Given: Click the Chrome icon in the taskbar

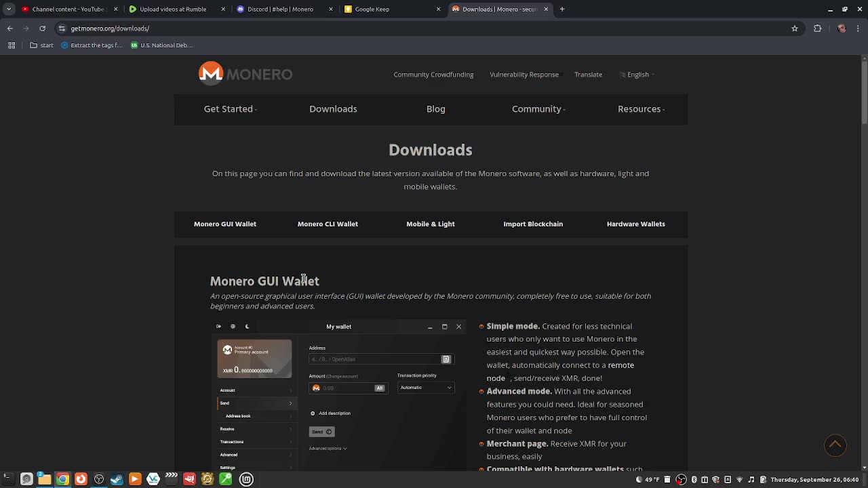Looking at the screenshot, I should tap(62, 479).
